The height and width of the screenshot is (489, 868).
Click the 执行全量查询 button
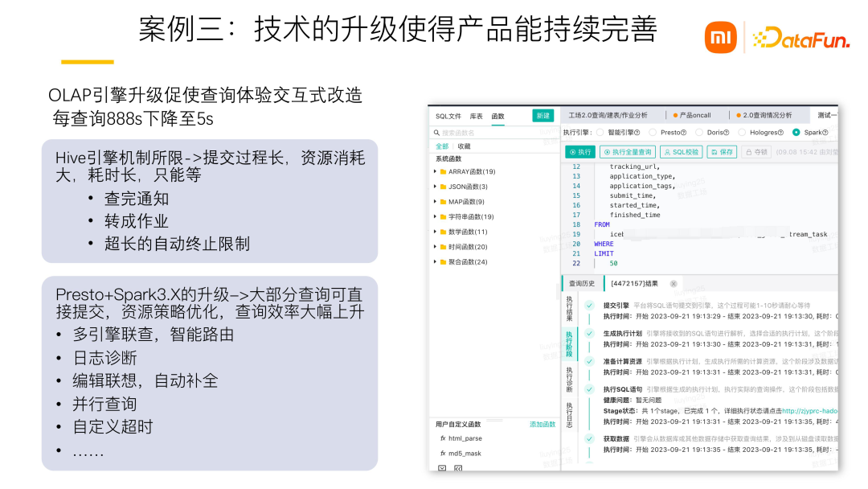[628, 152]
